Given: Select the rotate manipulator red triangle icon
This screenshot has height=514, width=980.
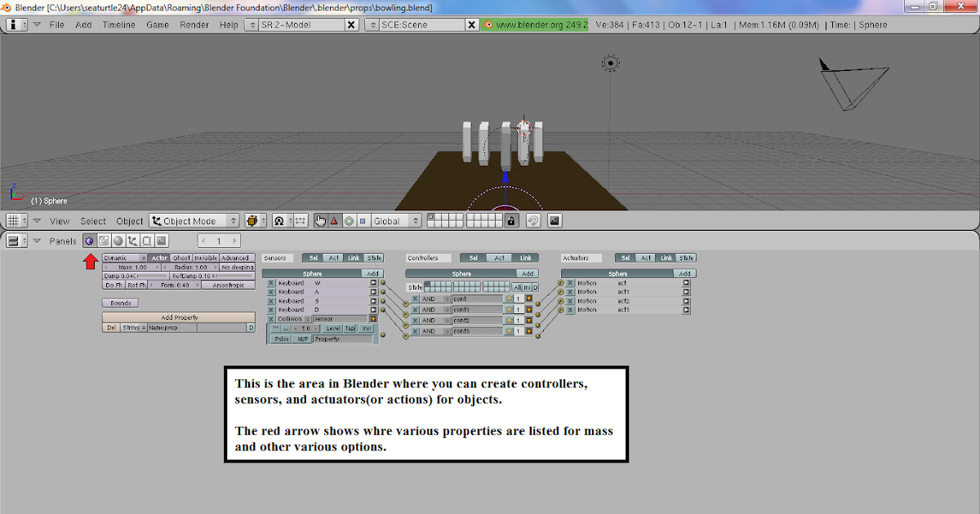Looking at the screenshot, I should [334, 220].
